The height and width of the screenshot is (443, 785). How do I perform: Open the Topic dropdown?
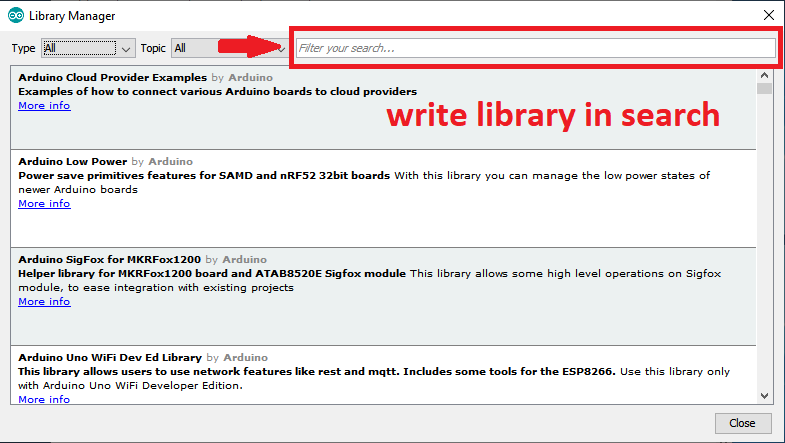(x=230, y=48)
